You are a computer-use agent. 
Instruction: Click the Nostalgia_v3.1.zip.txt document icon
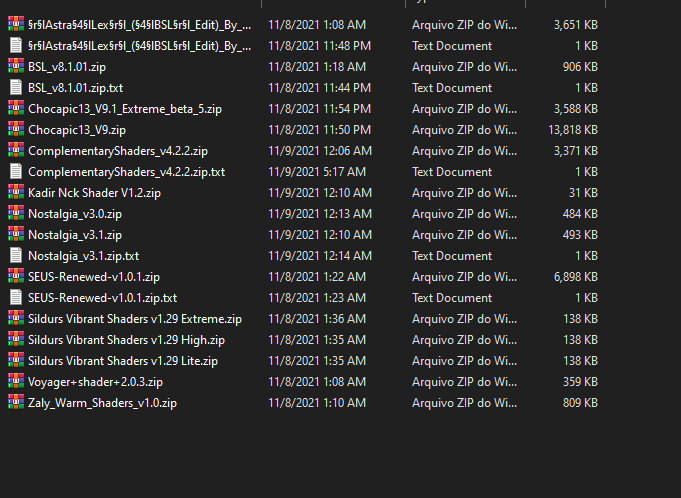click(16, 255)
